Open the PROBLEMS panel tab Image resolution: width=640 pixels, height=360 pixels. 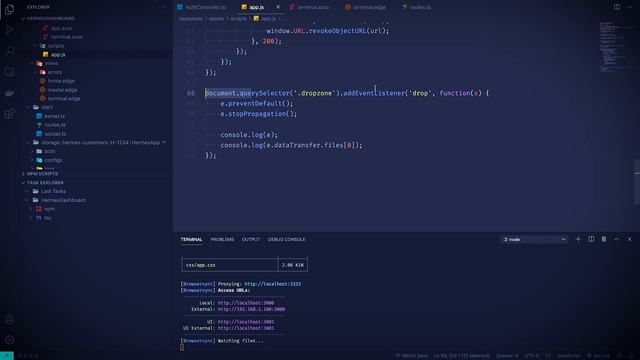pyautogui.click(x=222, y=240)
